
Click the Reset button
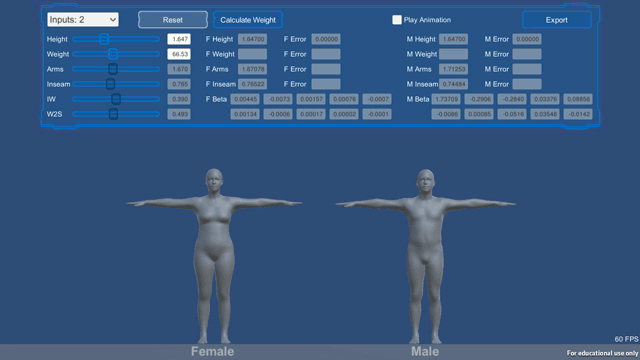pos(173,20)
